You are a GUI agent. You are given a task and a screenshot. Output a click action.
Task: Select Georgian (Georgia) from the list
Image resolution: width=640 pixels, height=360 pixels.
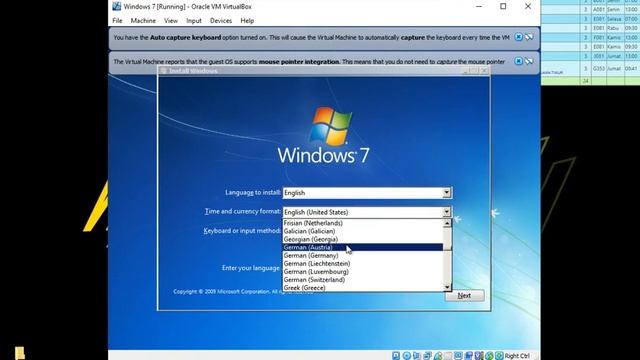tap(363, 239)
